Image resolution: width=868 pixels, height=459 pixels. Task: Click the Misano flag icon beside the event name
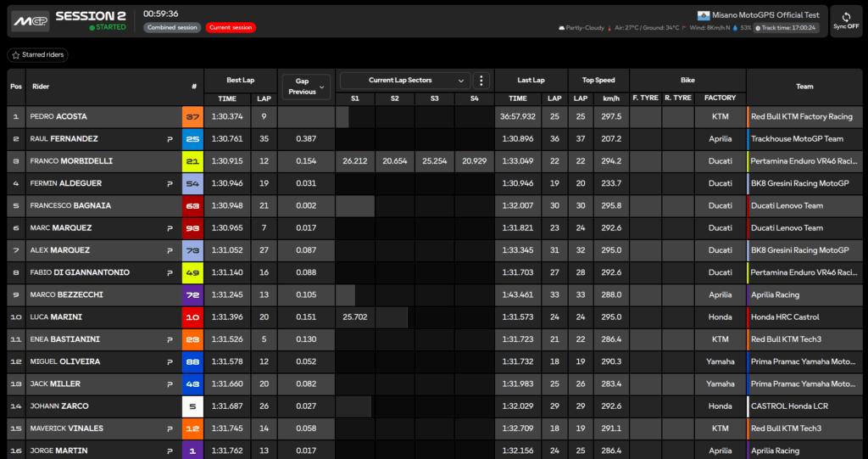702,15
